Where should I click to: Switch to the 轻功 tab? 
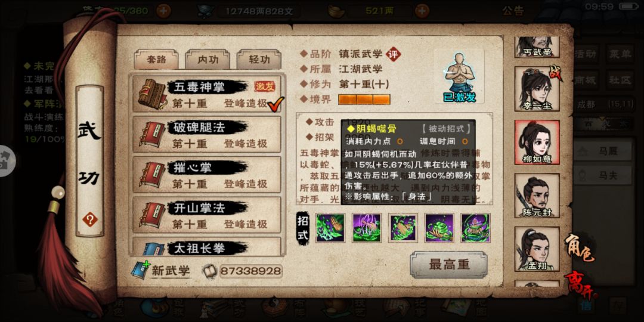(259, 60)
